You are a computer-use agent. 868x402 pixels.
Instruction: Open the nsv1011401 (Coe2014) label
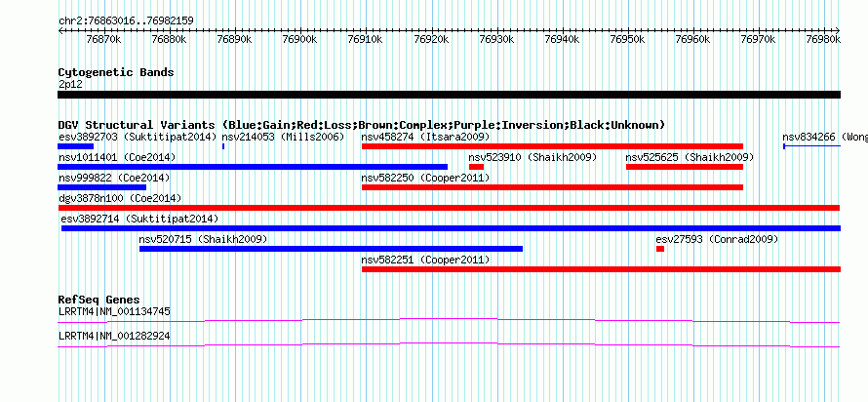[117, 157]
